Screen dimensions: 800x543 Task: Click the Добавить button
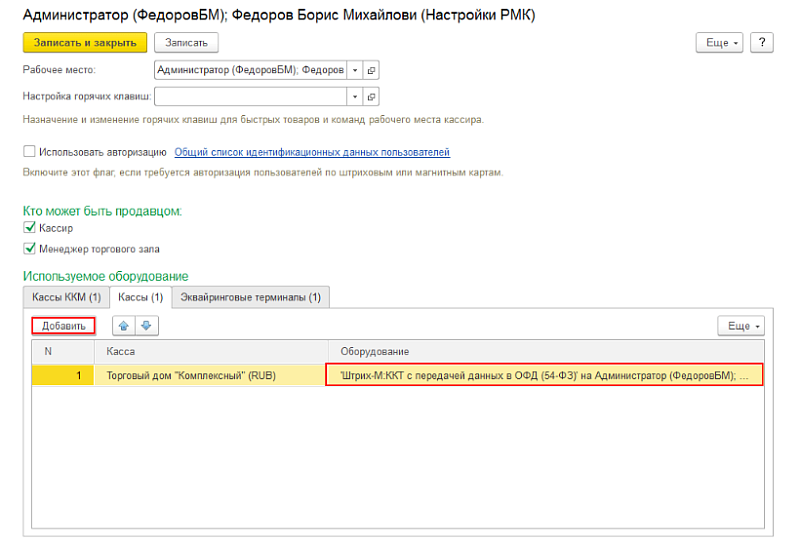[x=64, y=326]
